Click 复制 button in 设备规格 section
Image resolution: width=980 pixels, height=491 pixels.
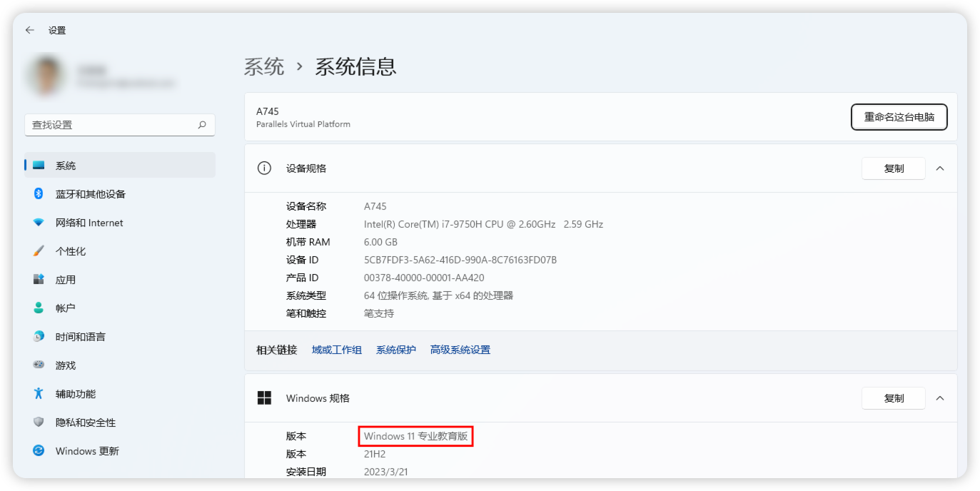894,168
